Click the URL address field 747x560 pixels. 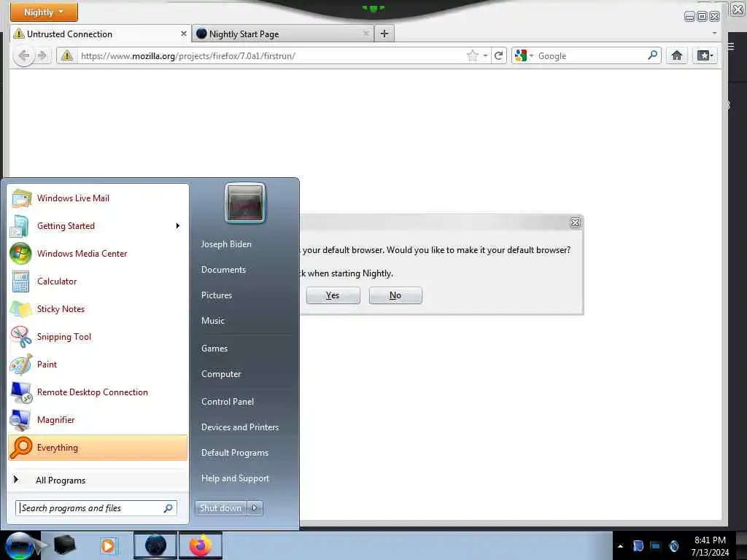271,55
